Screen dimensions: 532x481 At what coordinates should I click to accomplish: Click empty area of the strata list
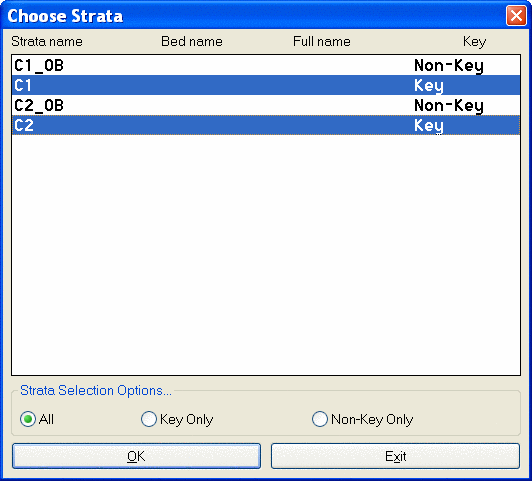(x=266, y=254)
